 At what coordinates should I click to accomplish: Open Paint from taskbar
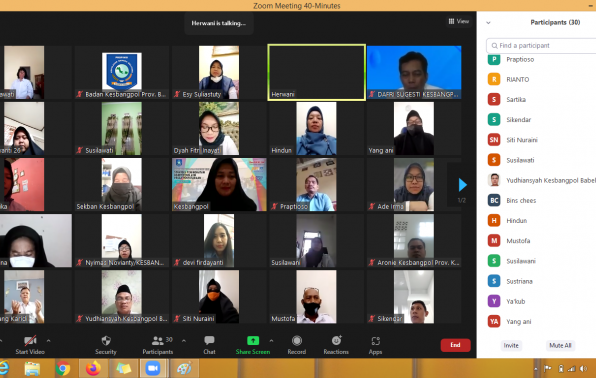184,368
